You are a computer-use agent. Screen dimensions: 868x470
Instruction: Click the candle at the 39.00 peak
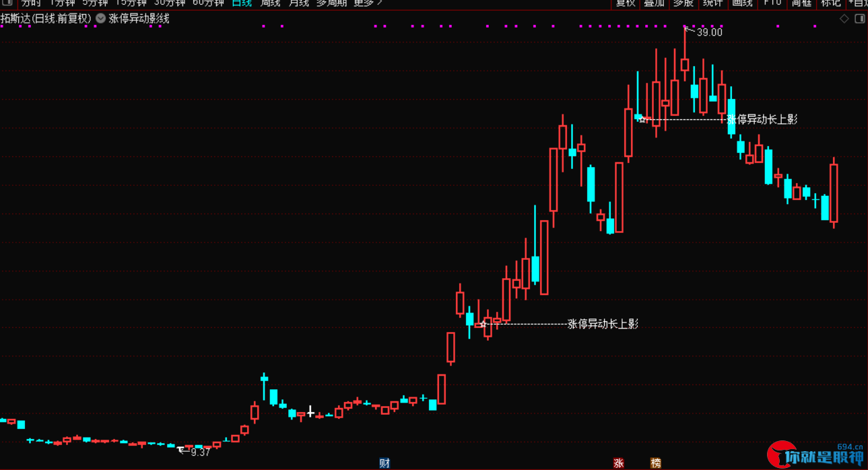click(x=685, y=64)
